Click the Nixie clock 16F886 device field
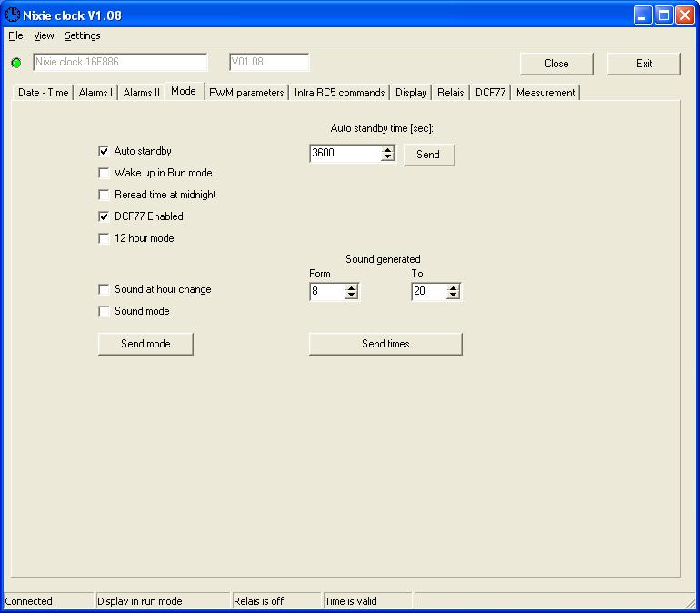The width and height of the screenshot is (700, 613). pyautogui.click(x=120, y=62)
